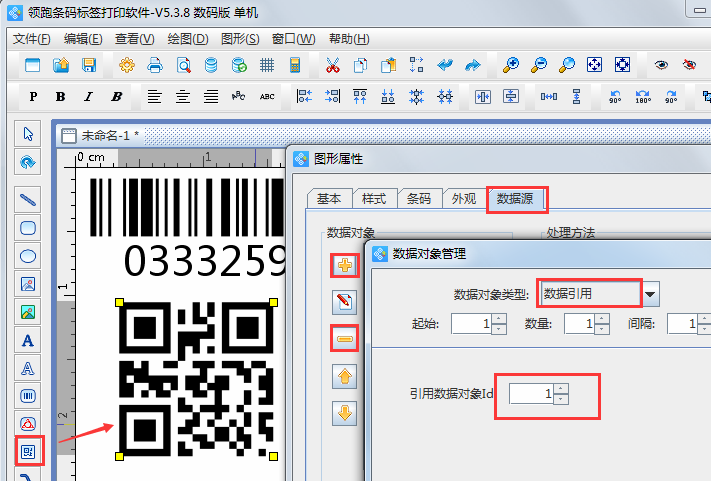Move data object up with the up arrow

(345, 376)
